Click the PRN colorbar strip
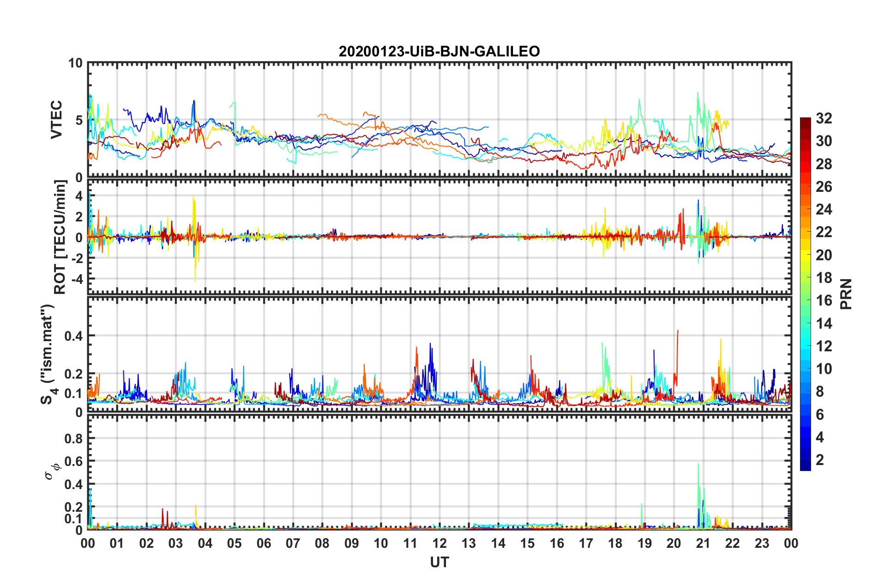879x588 pixels. click(805, 294)
